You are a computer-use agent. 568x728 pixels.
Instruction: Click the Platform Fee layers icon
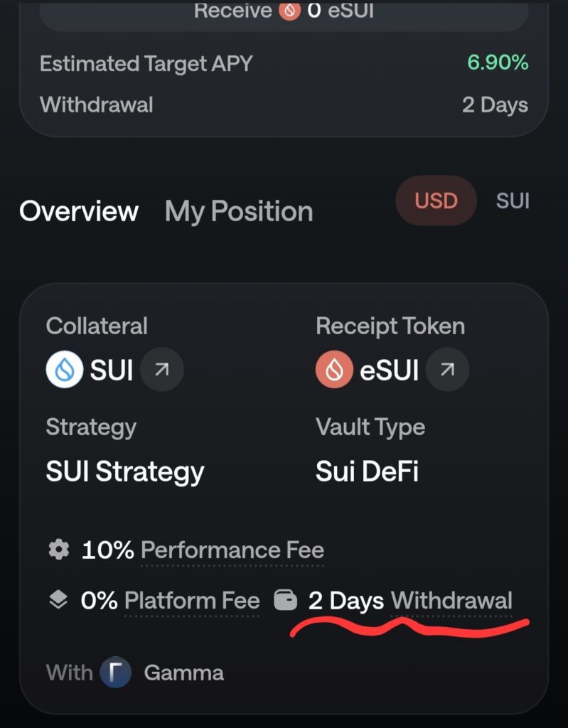[x=59, y=601]
